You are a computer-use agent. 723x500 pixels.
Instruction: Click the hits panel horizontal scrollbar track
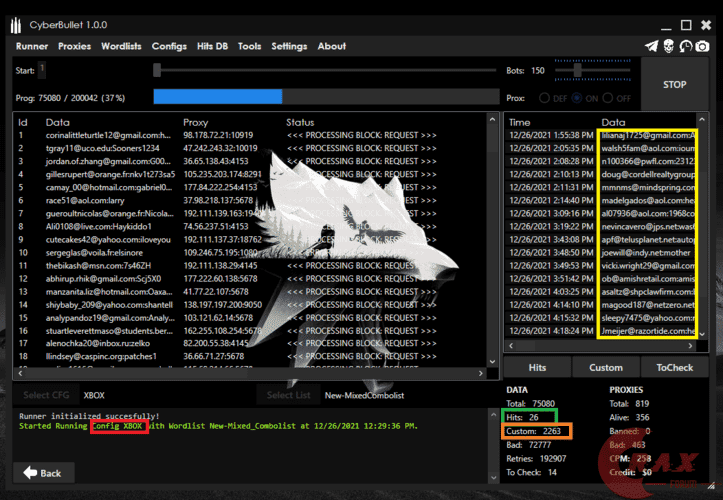click(x=600, y=345)
